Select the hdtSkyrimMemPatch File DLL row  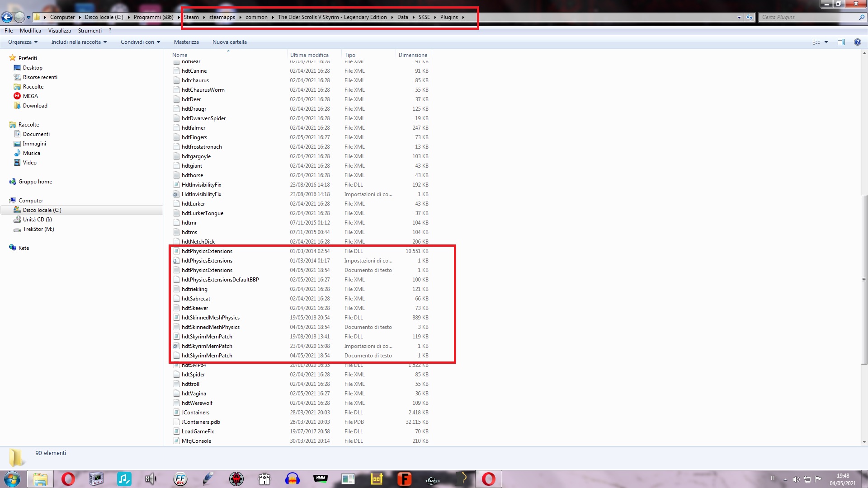[x=301, y=337]
